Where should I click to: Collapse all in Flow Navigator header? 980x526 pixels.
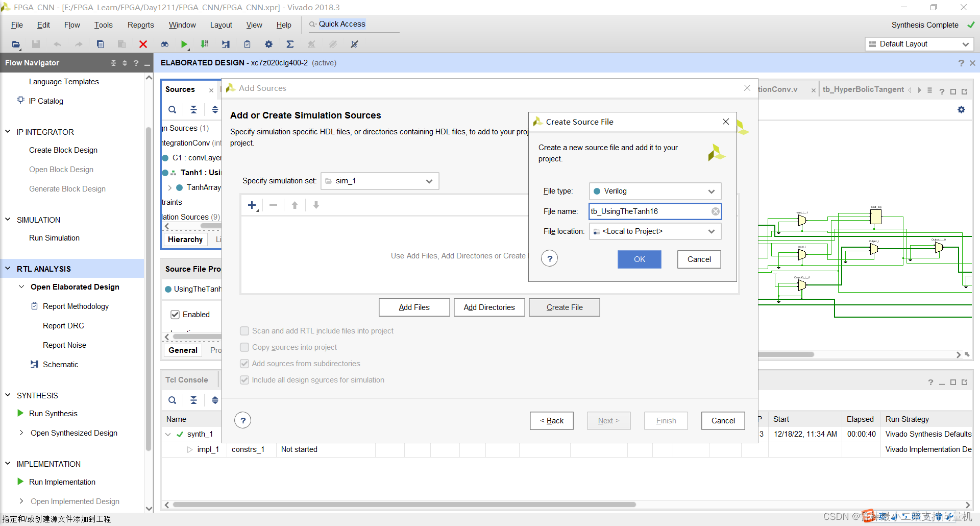tap(113, 63)
